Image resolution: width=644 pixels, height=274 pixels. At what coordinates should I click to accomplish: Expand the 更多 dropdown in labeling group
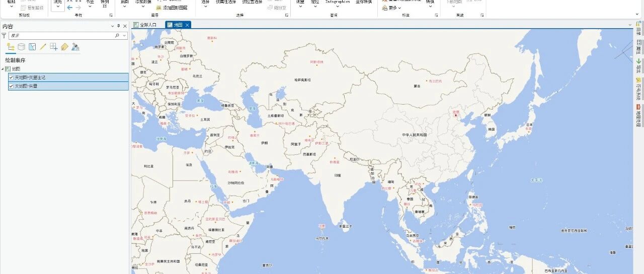coord(392,8)
